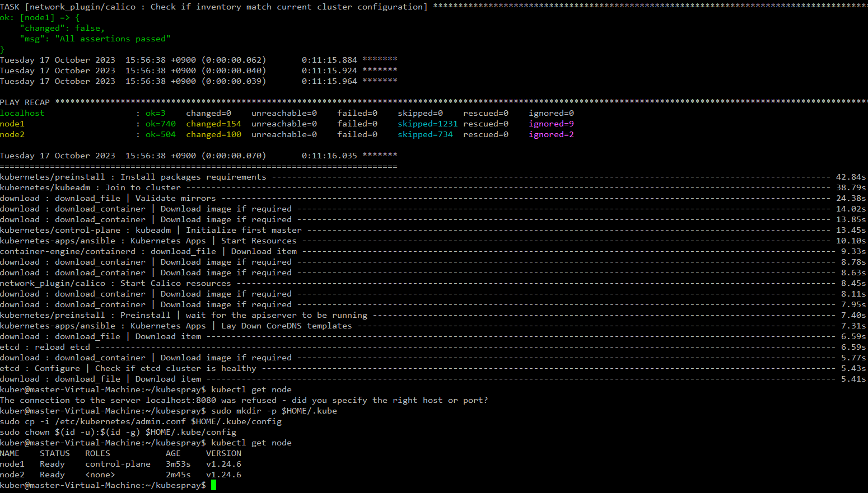Select 'Start Resources' task text
This screenshot has height=493, width=868.
tap(259, 241)
